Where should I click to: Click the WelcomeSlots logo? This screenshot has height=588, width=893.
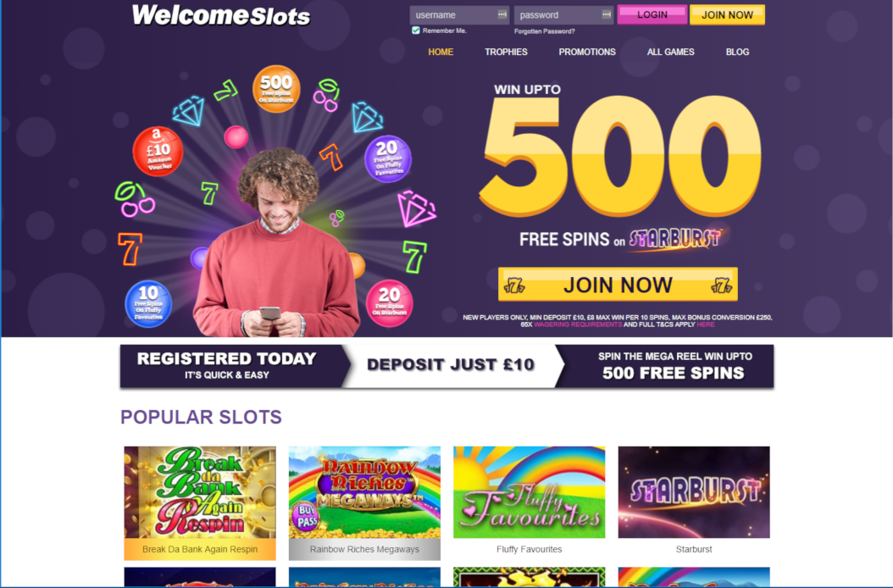click(221, 15)
